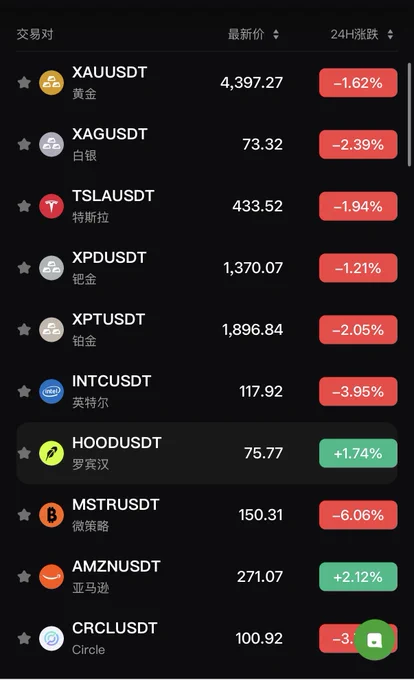Screen dimensions: 414x680
Task: Click the Circle CRCLUSDT logo icon
Action: tap(52, 638)
